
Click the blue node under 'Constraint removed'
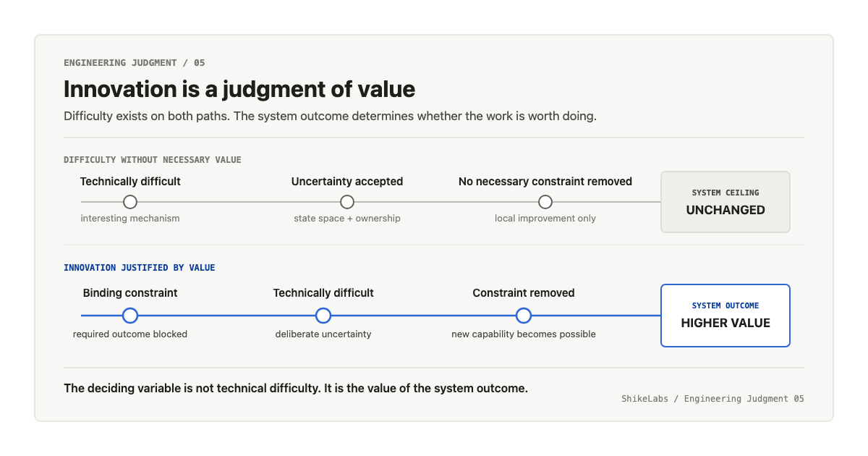tap(524, 316)
